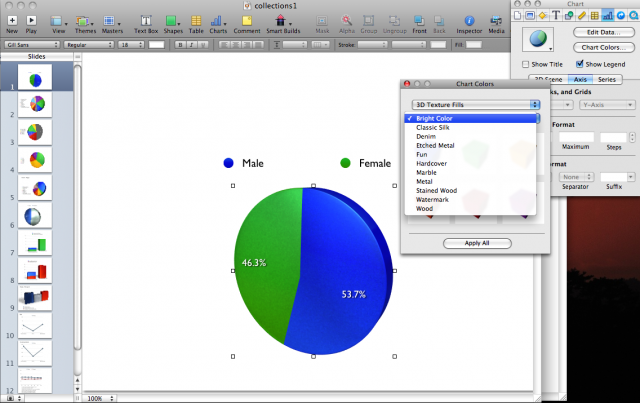
Task: Open the Themes chooser
Action: click(85, 24)
